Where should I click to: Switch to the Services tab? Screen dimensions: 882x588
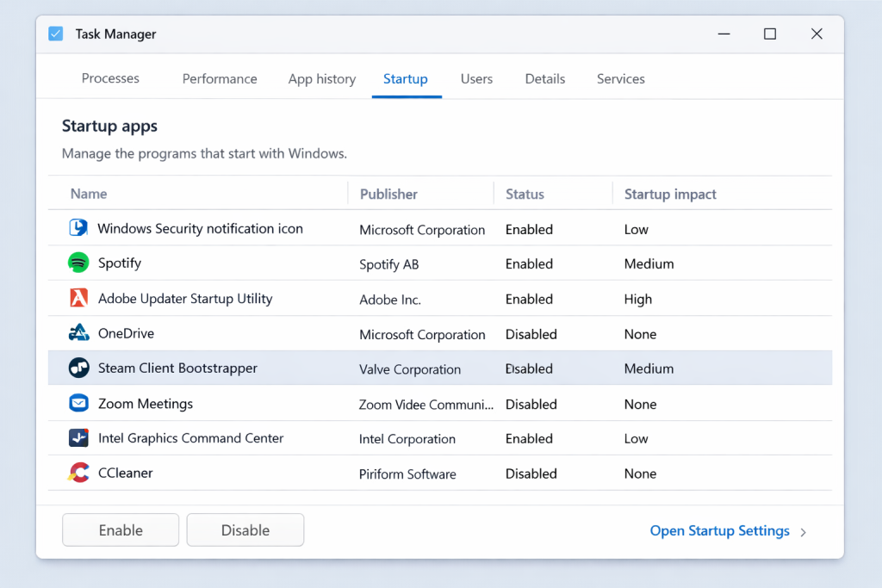coord(620,78)
